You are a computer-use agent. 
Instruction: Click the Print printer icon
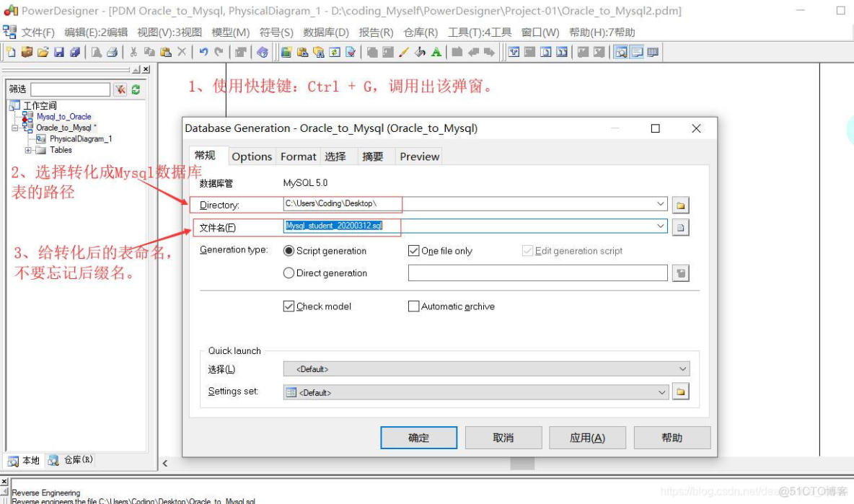[113, 52]
